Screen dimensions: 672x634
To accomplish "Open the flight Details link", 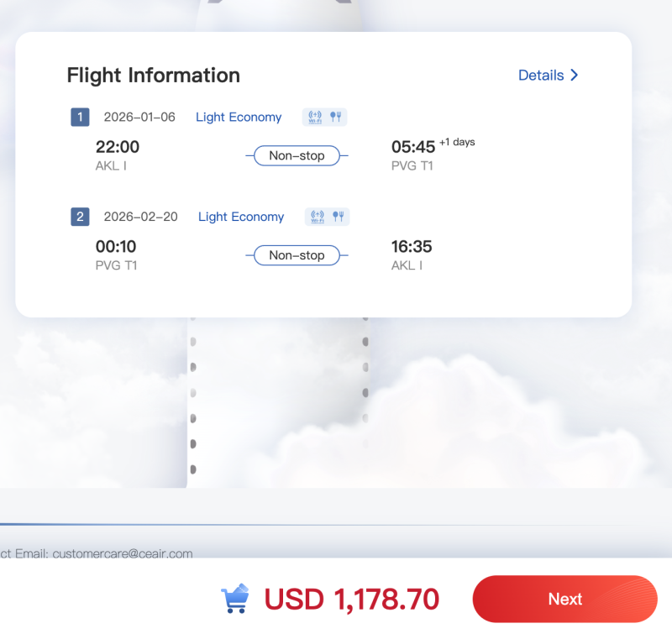I will [541, 76].
